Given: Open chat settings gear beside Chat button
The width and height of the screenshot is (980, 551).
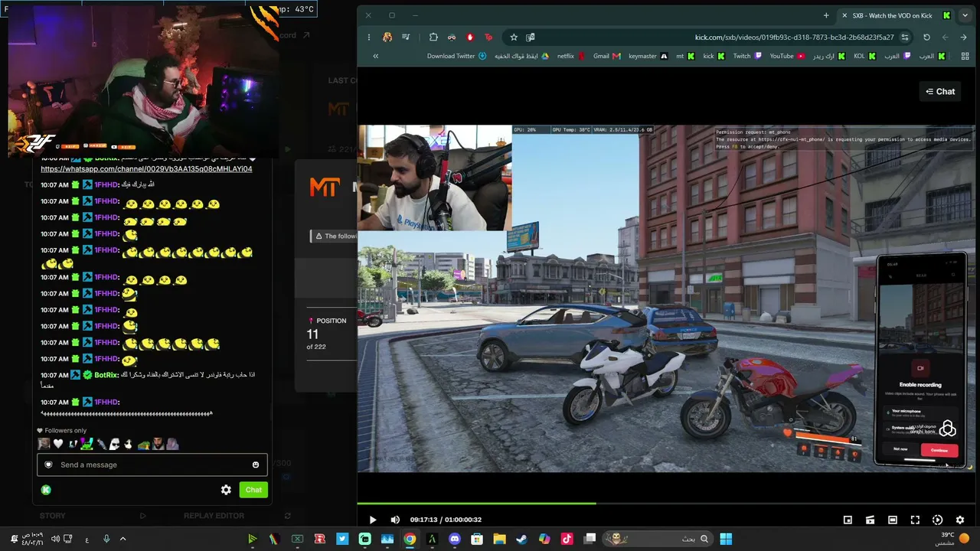Looking at the screenshot, I should (x=226, y=490).
